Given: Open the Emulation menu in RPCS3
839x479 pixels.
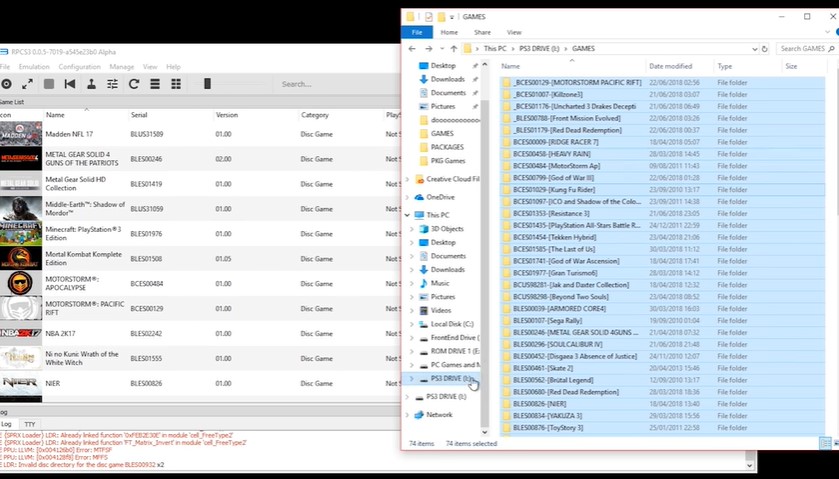Looking at the screenshot, I should [x=34, y=67].
